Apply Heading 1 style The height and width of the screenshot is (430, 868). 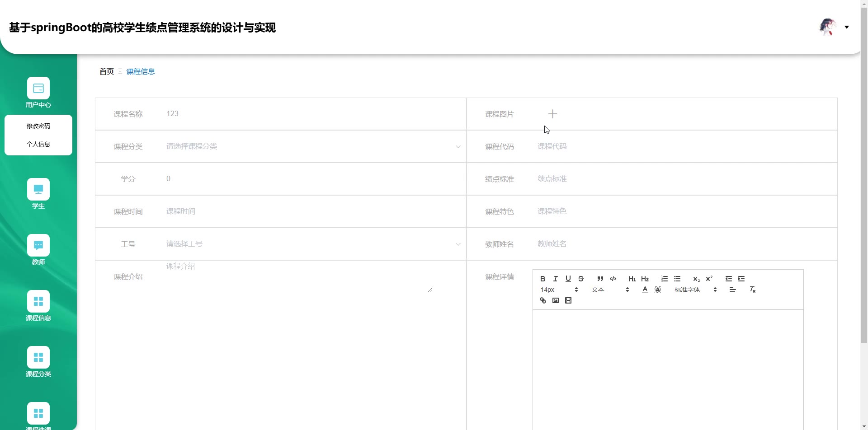click(x=632, y=279)
